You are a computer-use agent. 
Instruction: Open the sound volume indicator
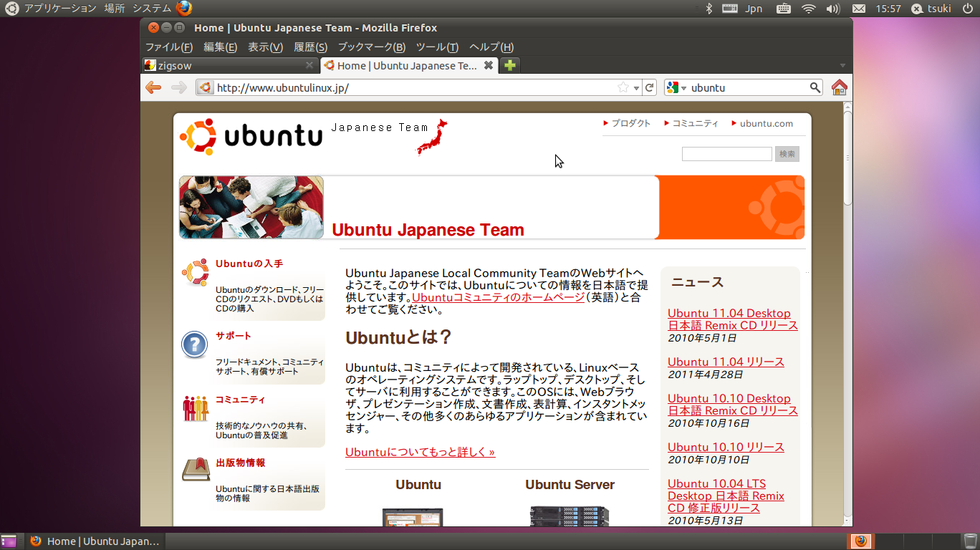pos(833,9)
